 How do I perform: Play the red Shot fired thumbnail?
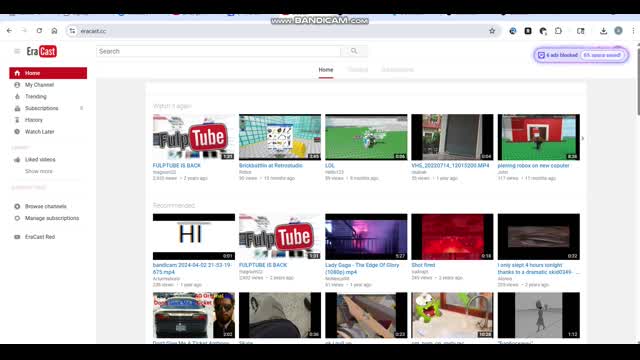(452, 237)
